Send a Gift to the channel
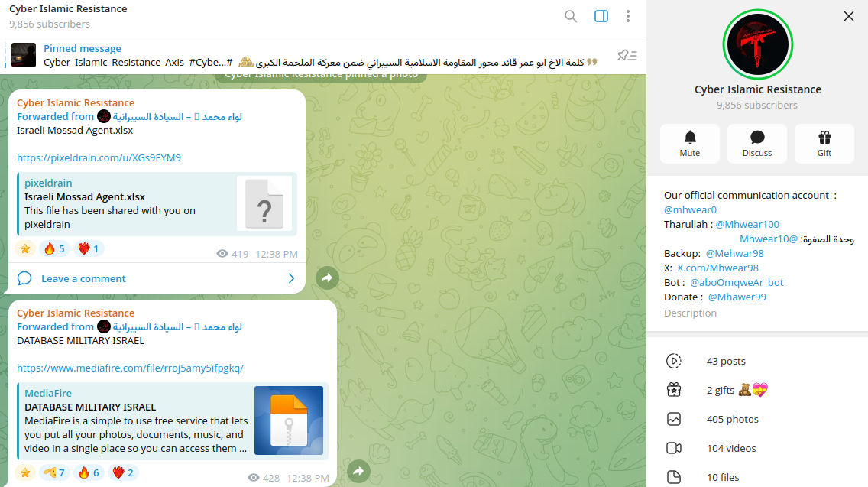Screen dimensions: 868x487 coord(824,144)
